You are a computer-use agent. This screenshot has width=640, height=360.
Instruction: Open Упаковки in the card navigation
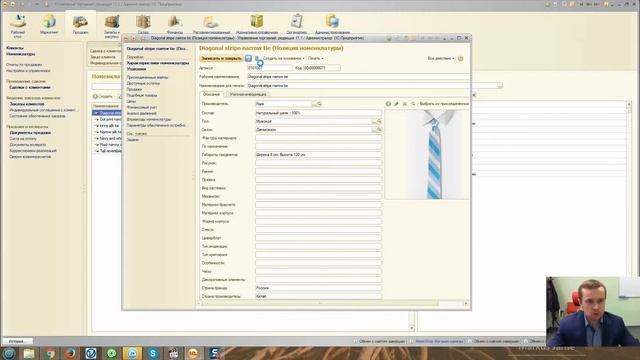click(x=136, y=69)
